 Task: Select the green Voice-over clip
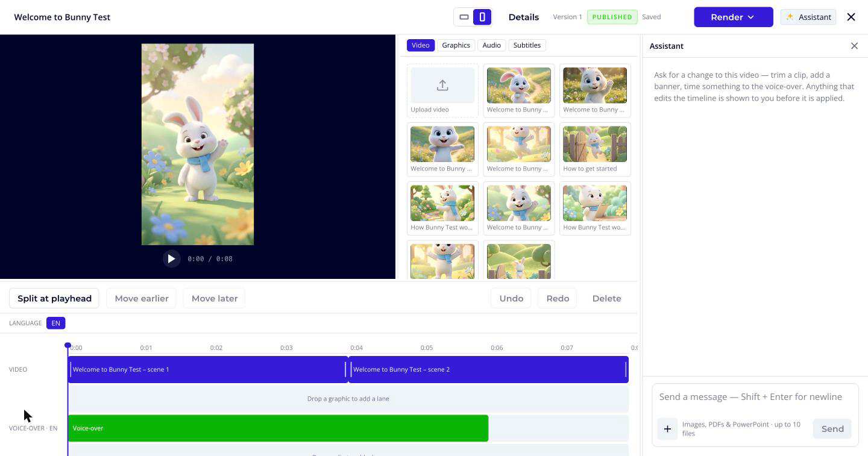point(278,428)
